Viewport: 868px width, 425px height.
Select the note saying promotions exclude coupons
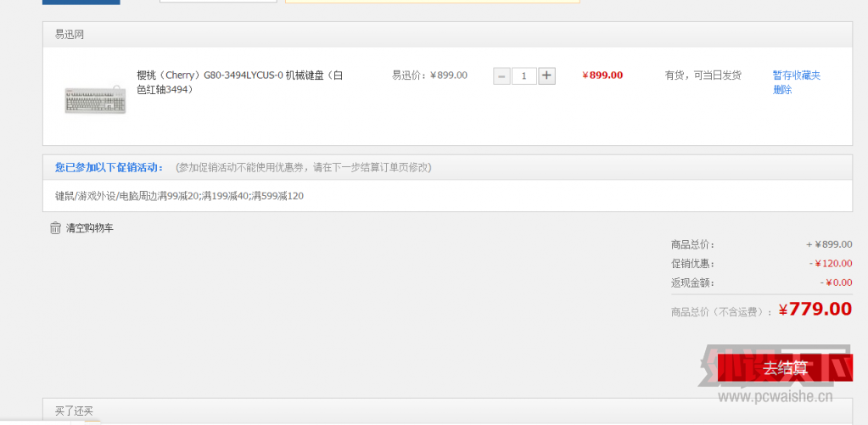tap(304, 167)
